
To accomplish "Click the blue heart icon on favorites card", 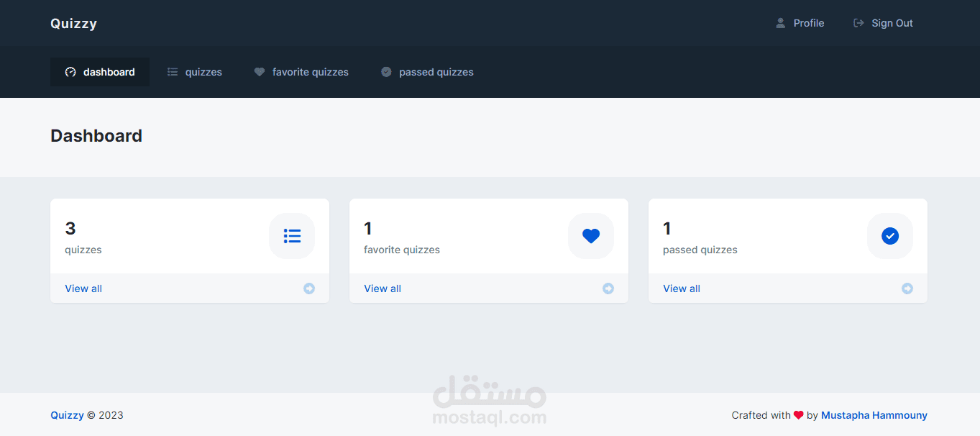I will (x=591, y=236).
